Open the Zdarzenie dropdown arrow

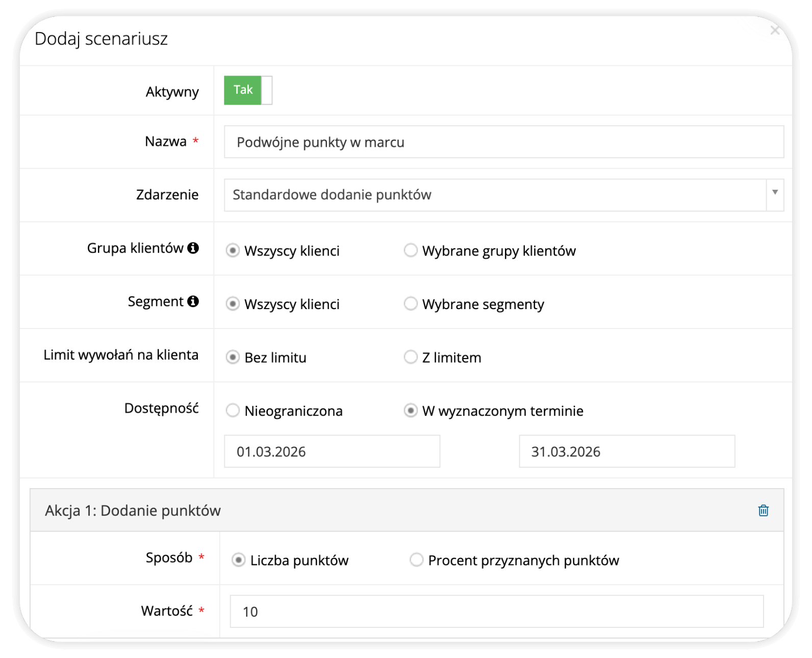point(775,193)
